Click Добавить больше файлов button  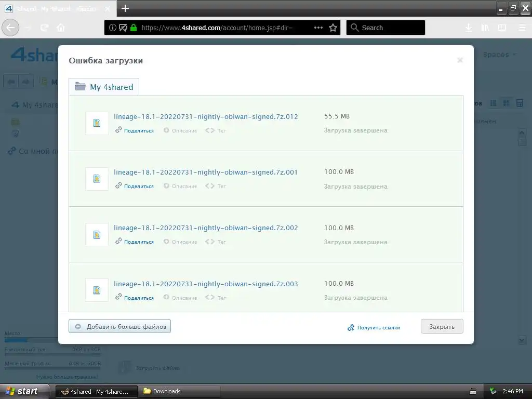[x=120, y=326]
